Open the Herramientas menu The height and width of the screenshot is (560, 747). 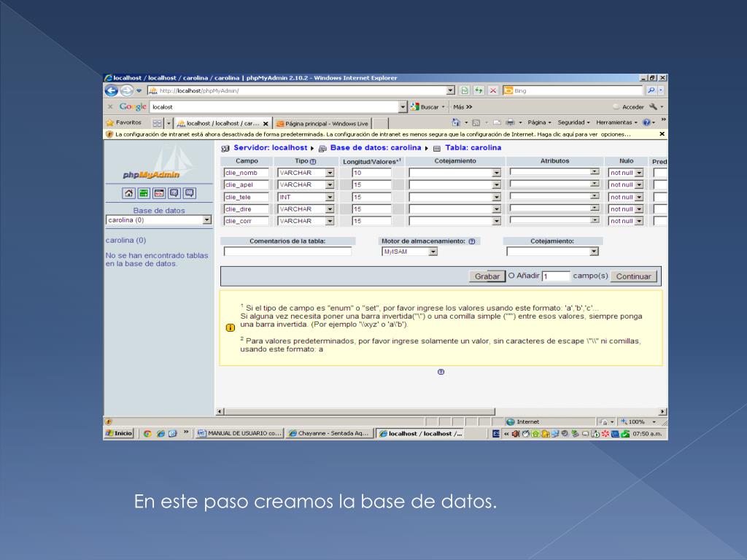[x=616, y=122]
